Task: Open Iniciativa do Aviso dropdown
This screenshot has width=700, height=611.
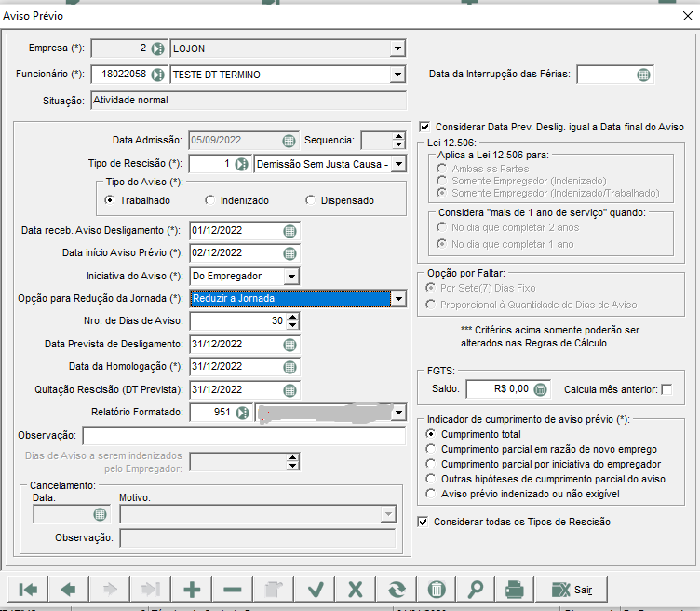Action: [291, 276]
